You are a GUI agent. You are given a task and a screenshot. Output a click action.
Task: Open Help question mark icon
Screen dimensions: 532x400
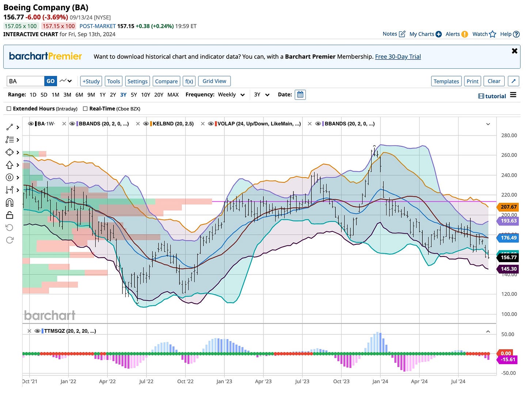pyautogui.click(x=516, y=34)
